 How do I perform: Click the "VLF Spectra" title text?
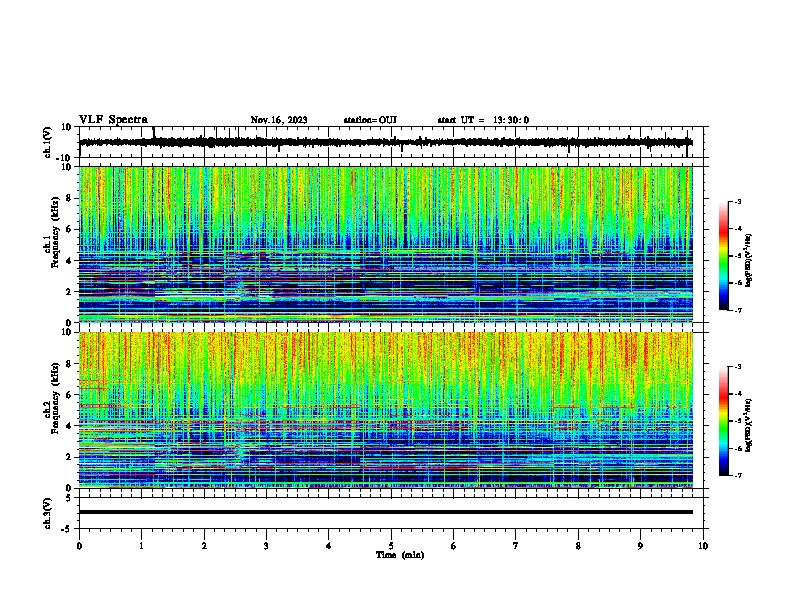(x=113, y=120)
